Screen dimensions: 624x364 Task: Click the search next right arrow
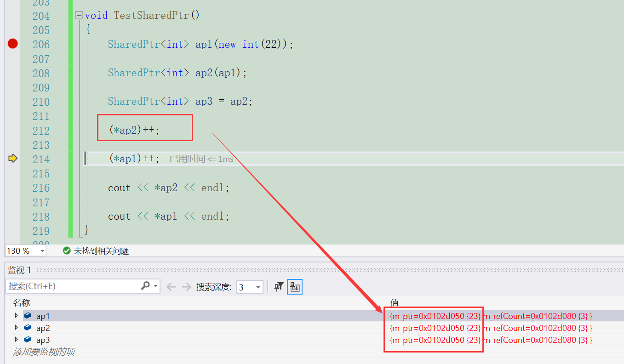point(186,287)
